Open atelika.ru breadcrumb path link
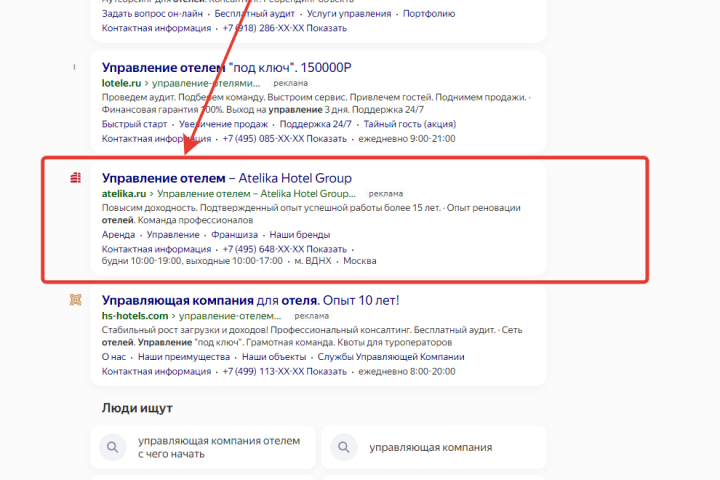Viewport: 720px width, 480px height. [x=256, y=193]
